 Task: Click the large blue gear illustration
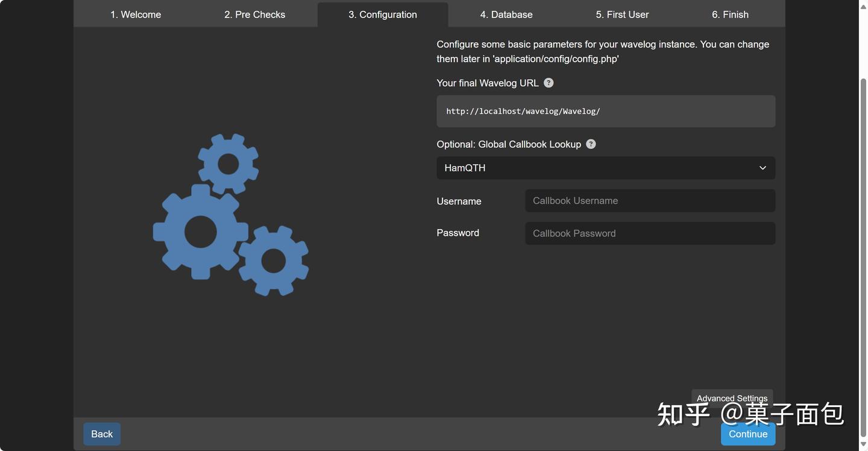click(200, 232)
